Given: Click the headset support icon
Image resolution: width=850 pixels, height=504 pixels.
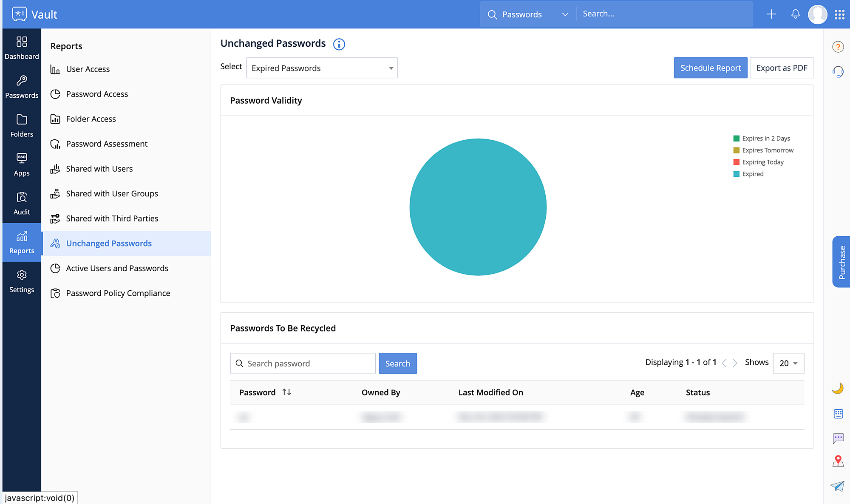Looking at the screenshot, I should tap(838, 71).
